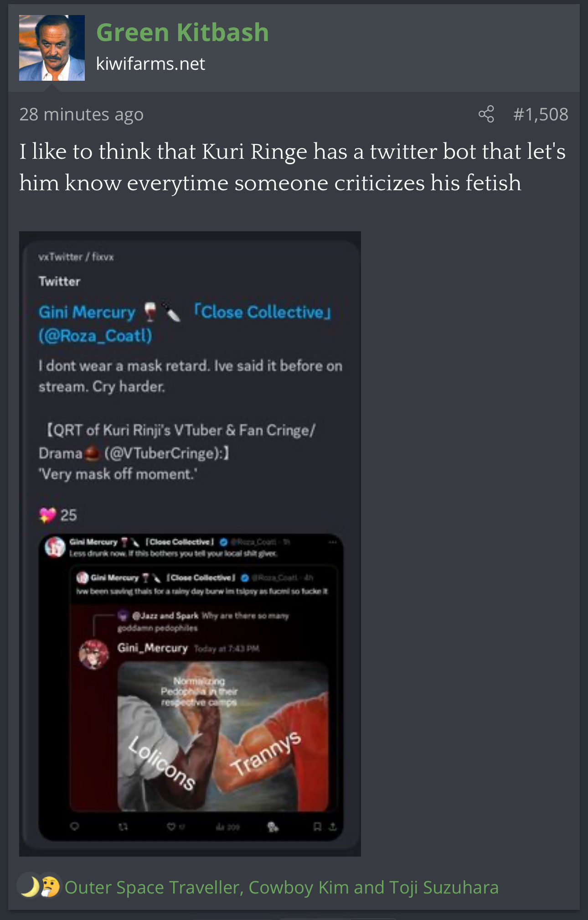The width and height of the screenshot is (588, 920).
Task: Click the upload share icon under embedded tweet
Action: (333, 826)
